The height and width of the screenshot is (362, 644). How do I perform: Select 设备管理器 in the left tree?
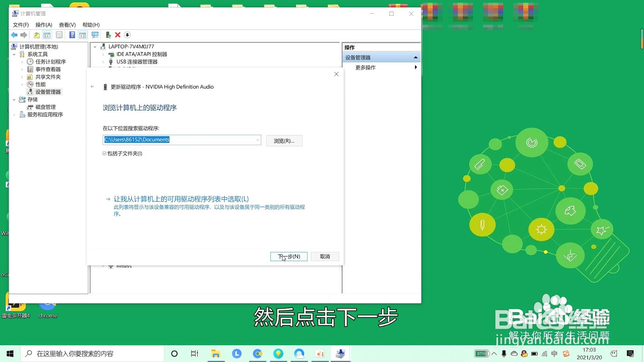tap(48, 92)
